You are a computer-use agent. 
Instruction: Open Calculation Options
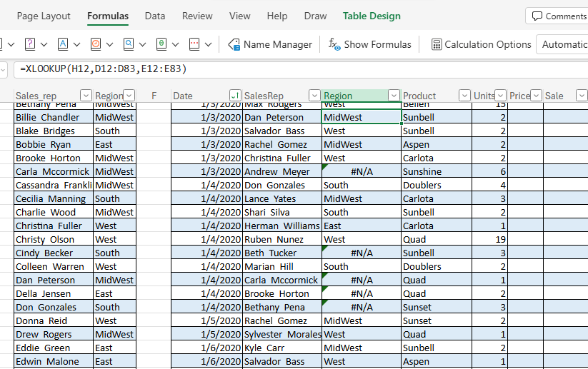click(481, 44)
